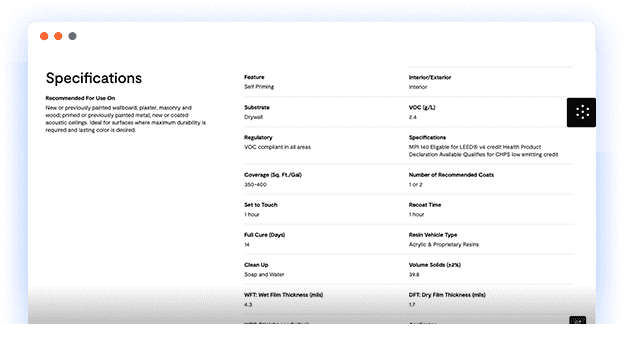Click the 'Specifications' field label in table

[427, 137]
